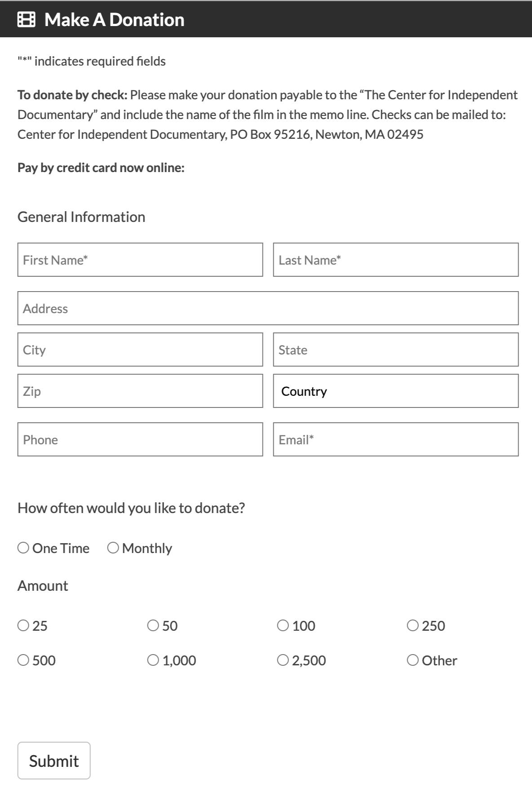Focus the First Name field
Image resolution: width=532 pixels, height=810 pixels.
click(x=140, y=260)
